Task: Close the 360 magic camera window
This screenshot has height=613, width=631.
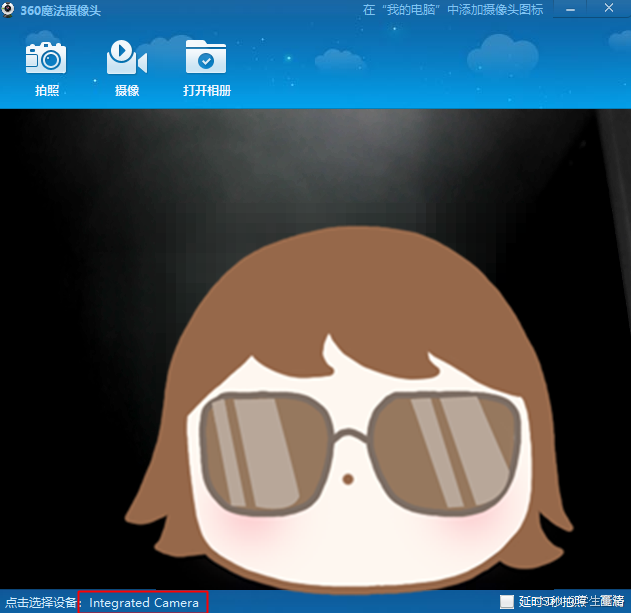Action: pyautogui.click(x=609, y=8)
